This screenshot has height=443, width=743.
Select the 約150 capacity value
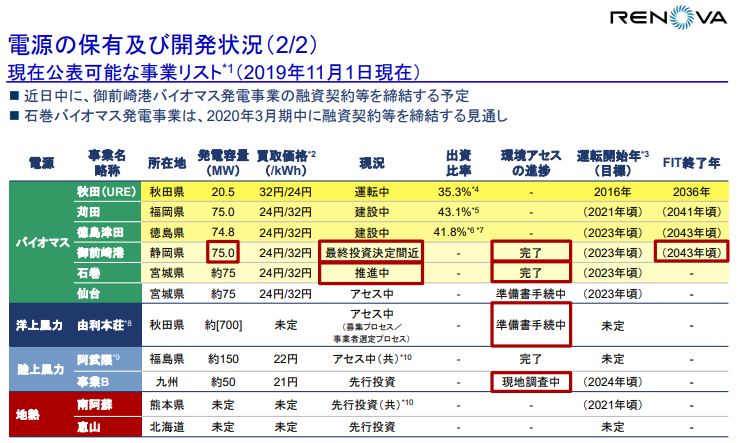pos(223,359)
